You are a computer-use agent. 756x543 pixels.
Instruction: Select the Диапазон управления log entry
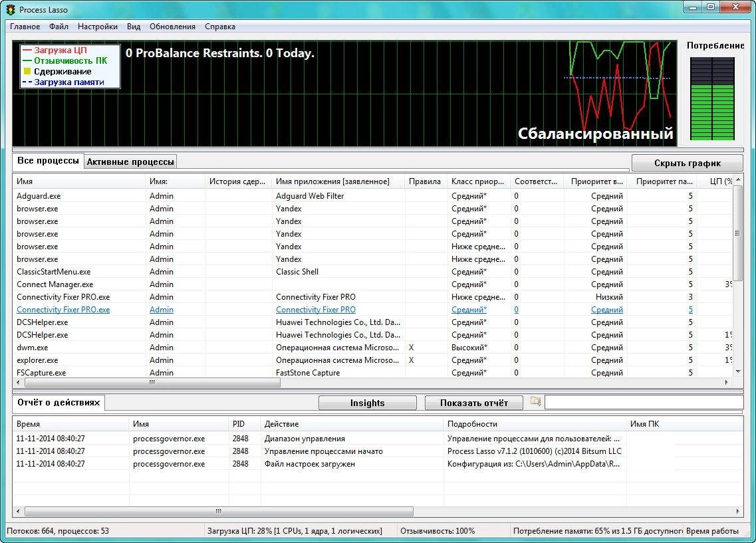pyautogui.click(x=378, y=439)
